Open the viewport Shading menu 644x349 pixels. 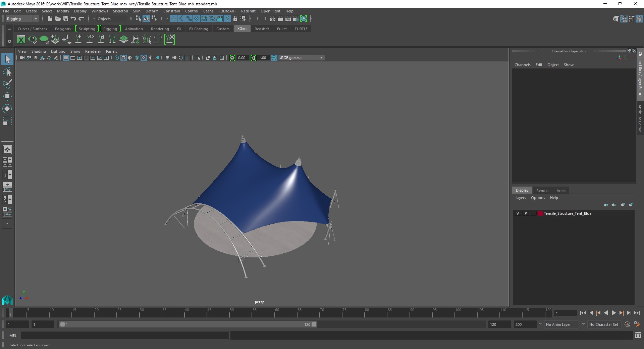tap(39, 51)
